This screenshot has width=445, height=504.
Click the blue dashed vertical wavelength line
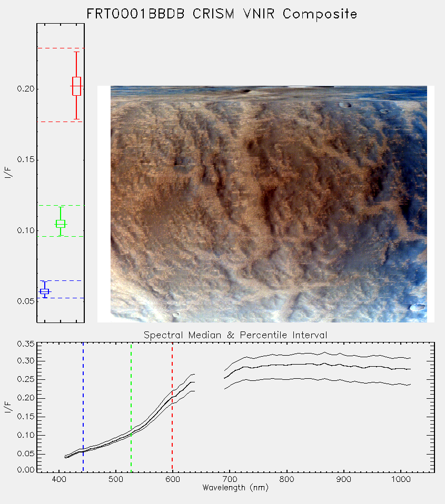click(83, 407)
